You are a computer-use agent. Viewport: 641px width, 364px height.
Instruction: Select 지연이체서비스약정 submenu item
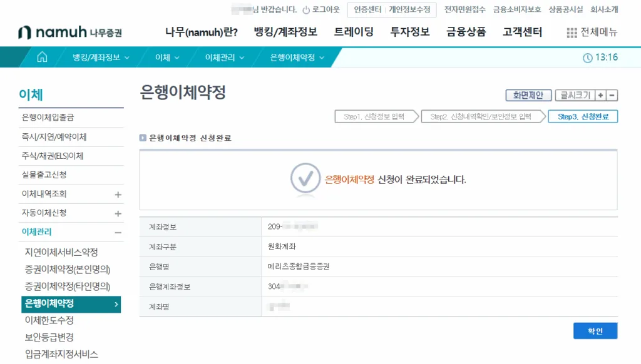pos(61,253)
